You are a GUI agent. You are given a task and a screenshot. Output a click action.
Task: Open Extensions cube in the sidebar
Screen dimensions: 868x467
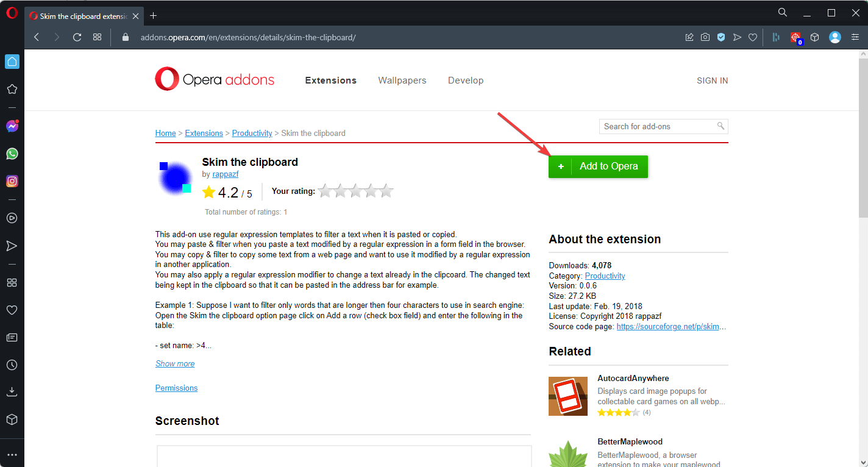click(12, 419)
